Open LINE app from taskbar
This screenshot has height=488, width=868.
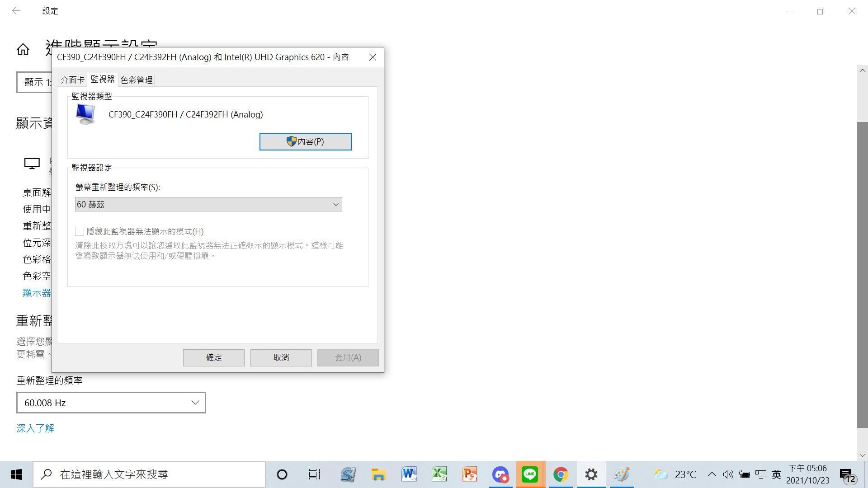pos(530,474)
